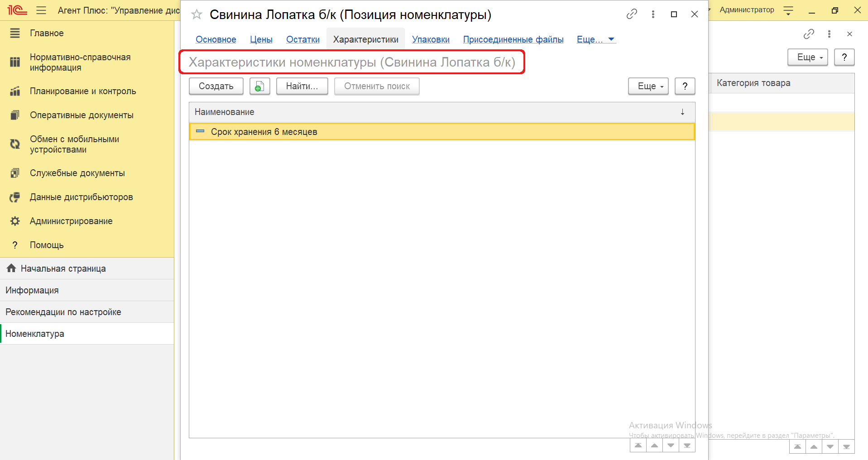
Task: Add item to favorites with star icon
Action: 197,15
